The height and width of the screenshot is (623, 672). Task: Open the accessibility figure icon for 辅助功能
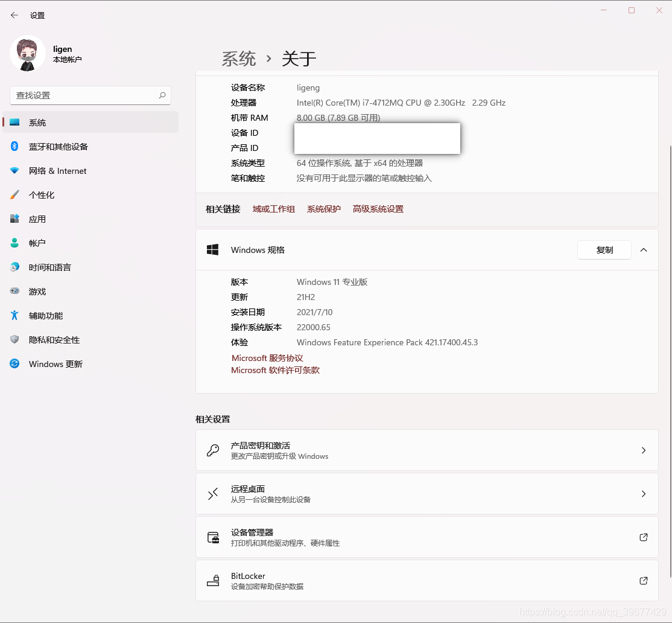[x=14, y=316]
